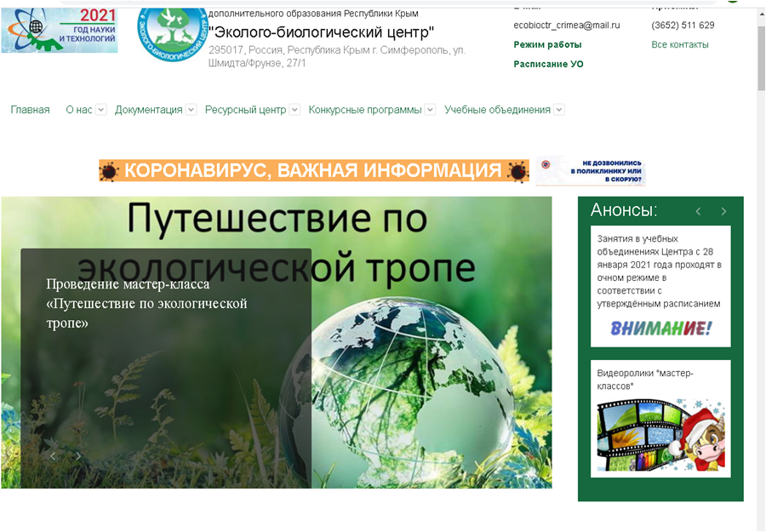The width and height of the screenshot is (766, 532).
Task: Go to next announcement in Анонсы
Action: (723, 211)
